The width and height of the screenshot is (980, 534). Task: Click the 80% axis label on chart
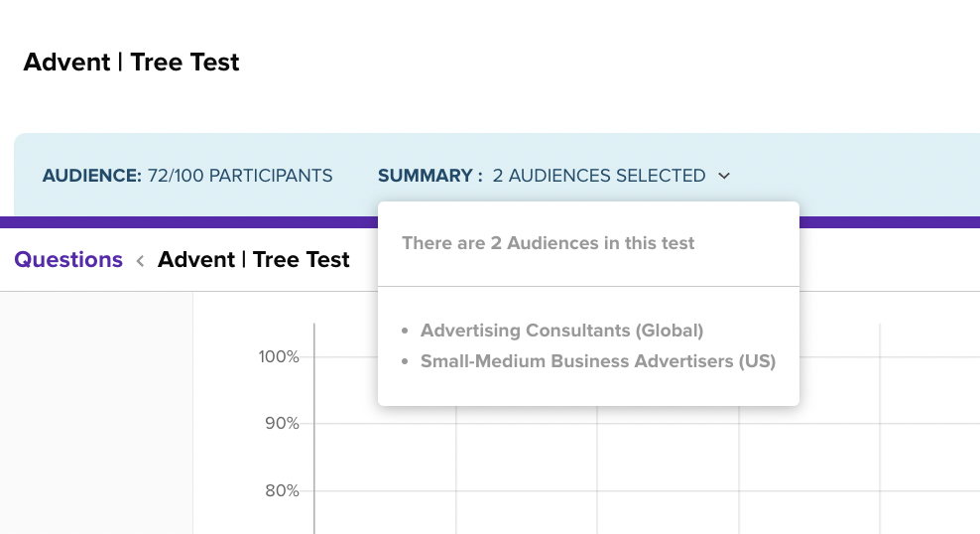point(282,491)
